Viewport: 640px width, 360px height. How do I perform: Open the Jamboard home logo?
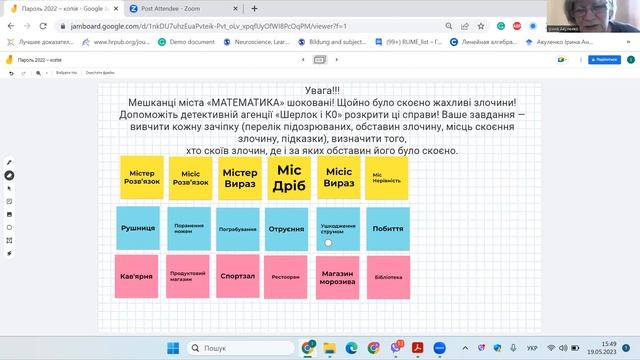(x=9, y=60)
